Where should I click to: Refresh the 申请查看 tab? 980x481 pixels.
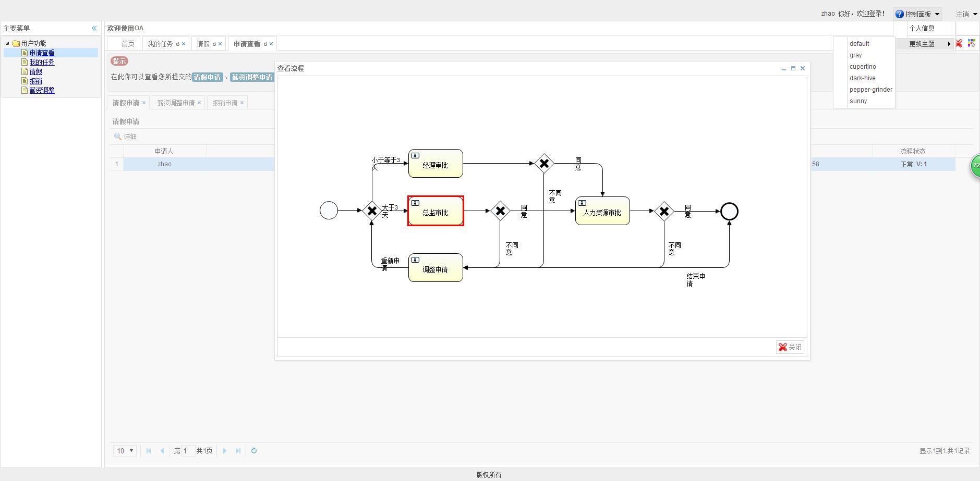[265, 44]
